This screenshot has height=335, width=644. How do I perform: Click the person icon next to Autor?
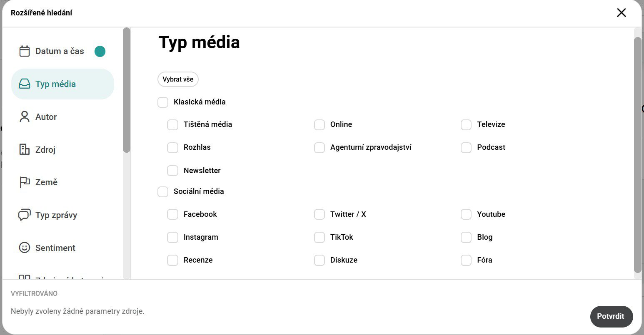(25, 117)
